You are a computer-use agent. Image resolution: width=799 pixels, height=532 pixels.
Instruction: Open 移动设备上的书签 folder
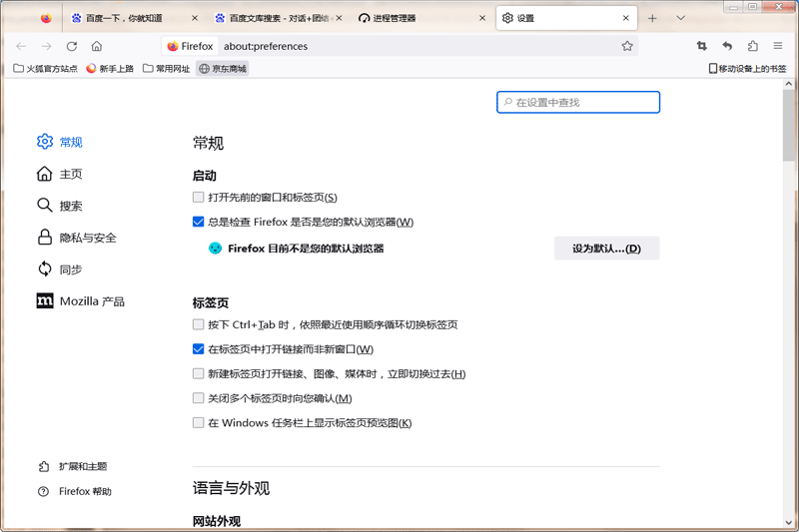[747, 68]
